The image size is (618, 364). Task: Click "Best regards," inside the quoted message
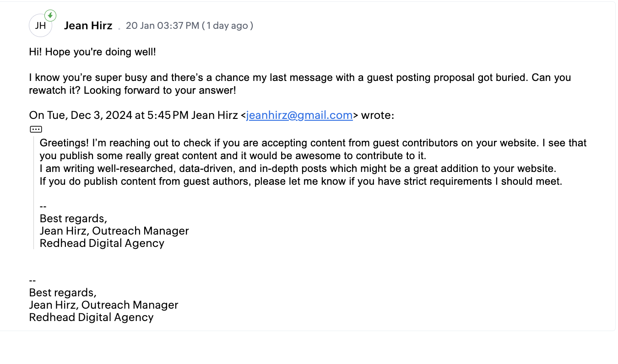[73, 219]
